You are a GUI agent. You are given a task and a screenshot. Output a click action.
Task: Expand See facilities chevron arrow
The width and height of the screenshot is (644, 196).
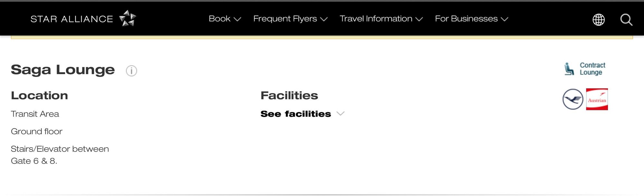[x=340, y=113]
